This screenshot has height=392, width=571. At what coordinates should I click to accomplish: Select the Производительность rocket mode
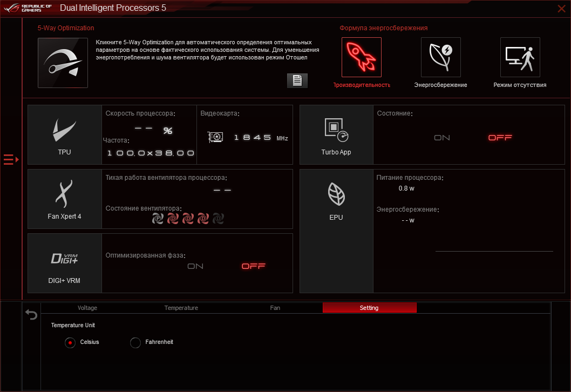361,57
